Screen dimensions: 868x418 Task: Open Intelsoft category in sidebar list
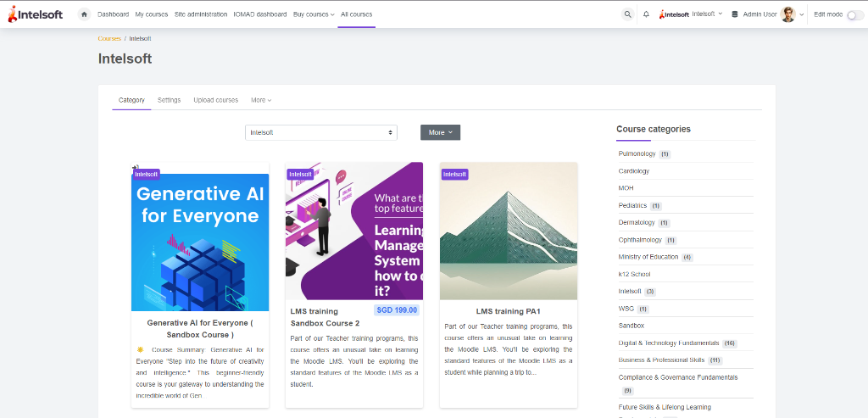(630, 291)
